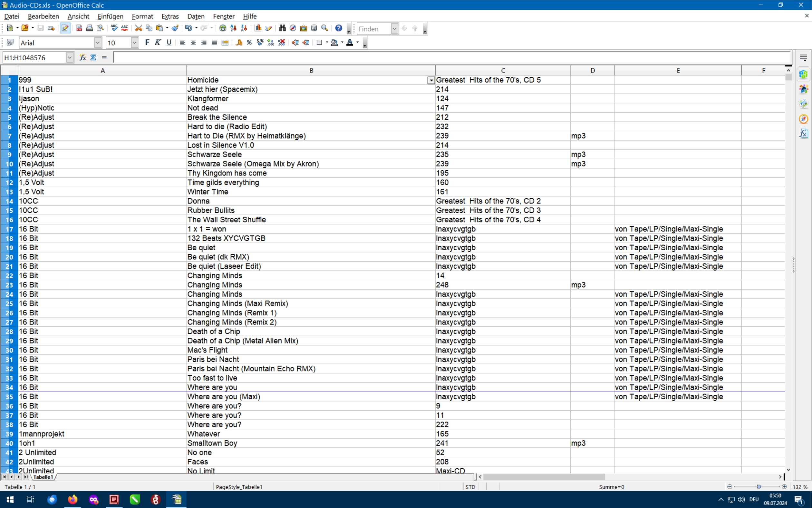Apply the font color swatch
The image size is (812, 508).
(x=350, y=43)
